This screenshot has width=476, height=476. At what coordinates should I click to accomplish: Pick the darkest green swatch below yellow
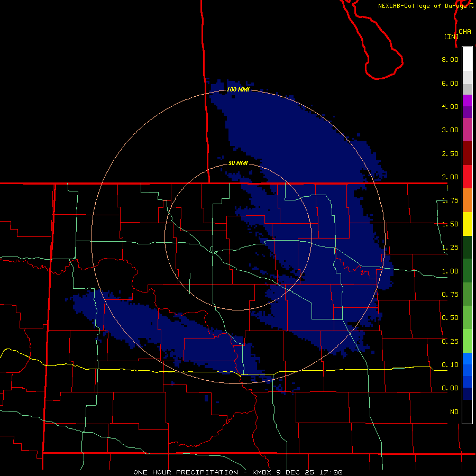coord(467,248)
